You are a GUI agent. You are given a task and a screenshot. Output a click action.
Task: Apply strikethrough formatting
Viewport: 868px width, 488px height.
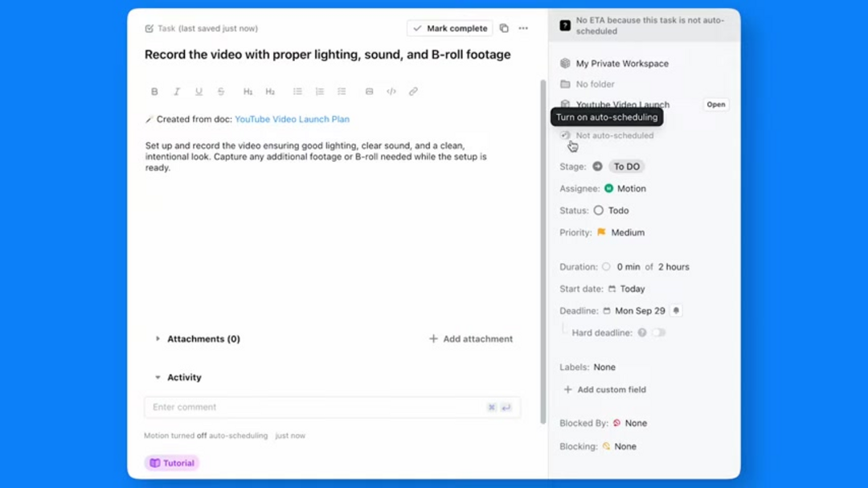[221, 91]
